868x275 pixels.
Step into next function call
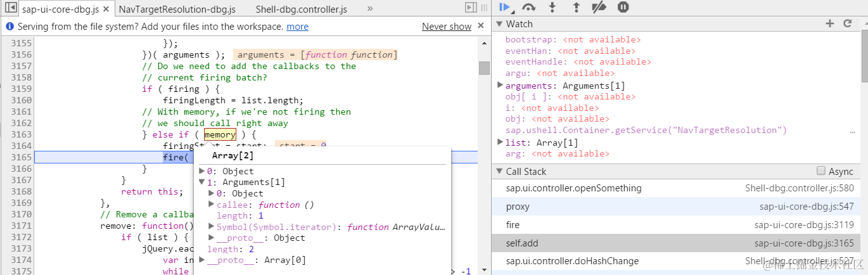pos(552,7)
